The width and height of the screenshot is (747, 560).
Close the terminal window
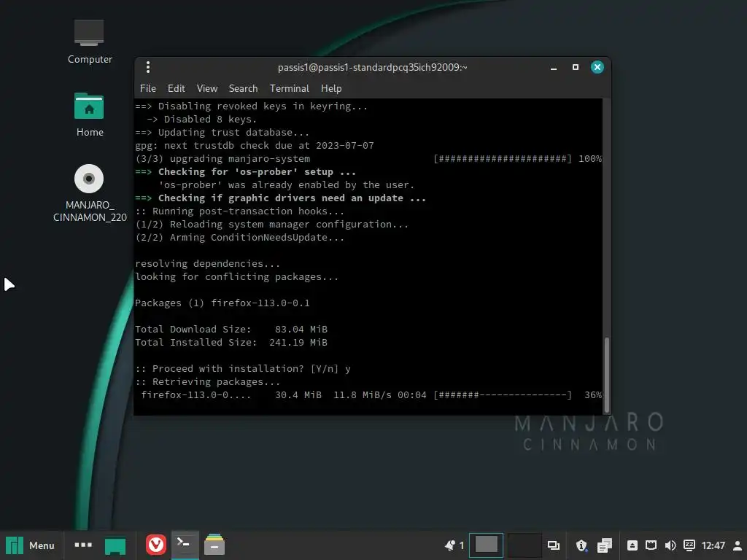(597, 67)
